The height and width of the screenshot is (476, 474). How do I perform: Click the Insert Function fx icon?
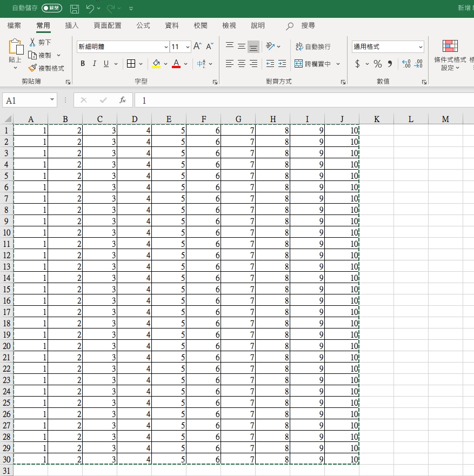click(123, 100)
